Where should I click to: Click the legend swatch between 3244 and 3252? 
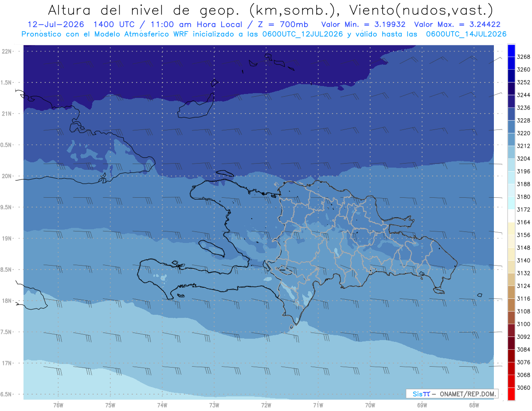tap(511, 88)
